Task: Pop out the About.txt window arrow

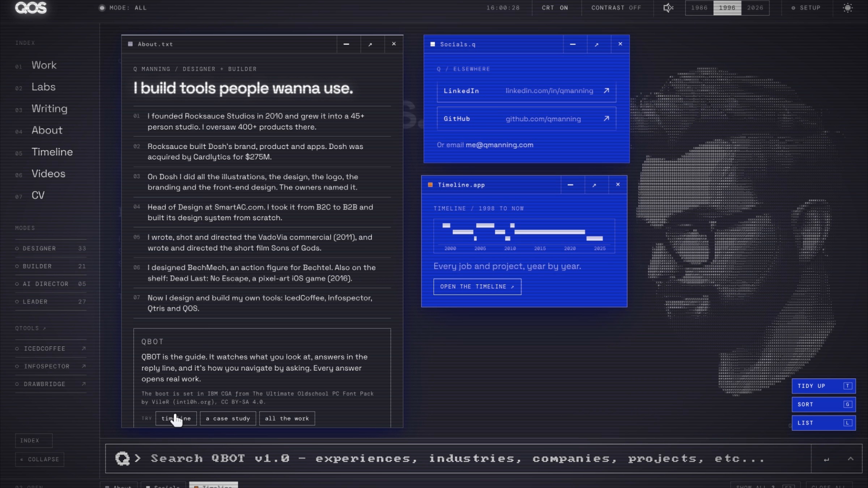Action: (370, 44)
